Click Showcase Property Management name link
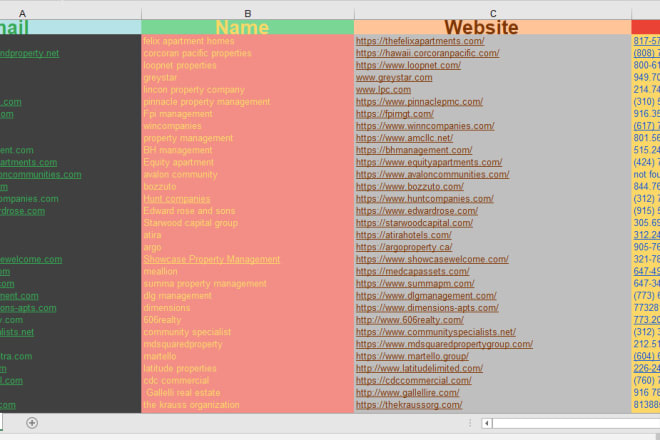The height and width of the screenshot is (440, 660). (x=212, y=259)
